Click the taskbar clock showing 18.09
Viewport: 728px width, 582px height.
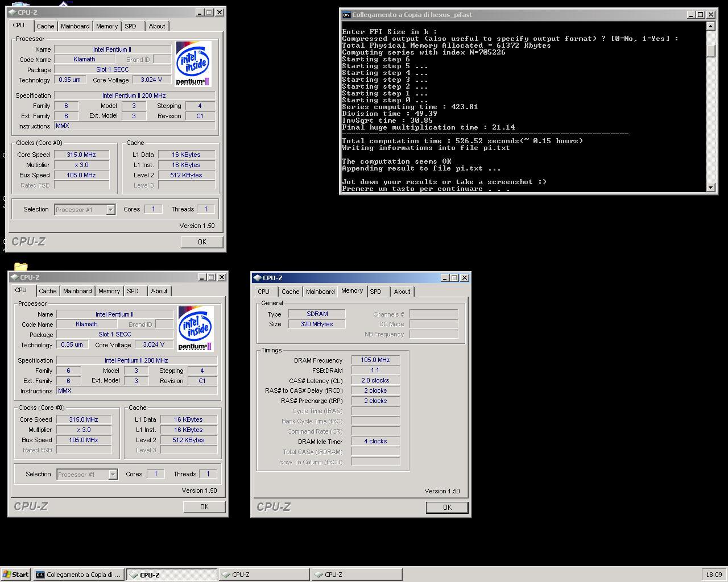point(714,575)
